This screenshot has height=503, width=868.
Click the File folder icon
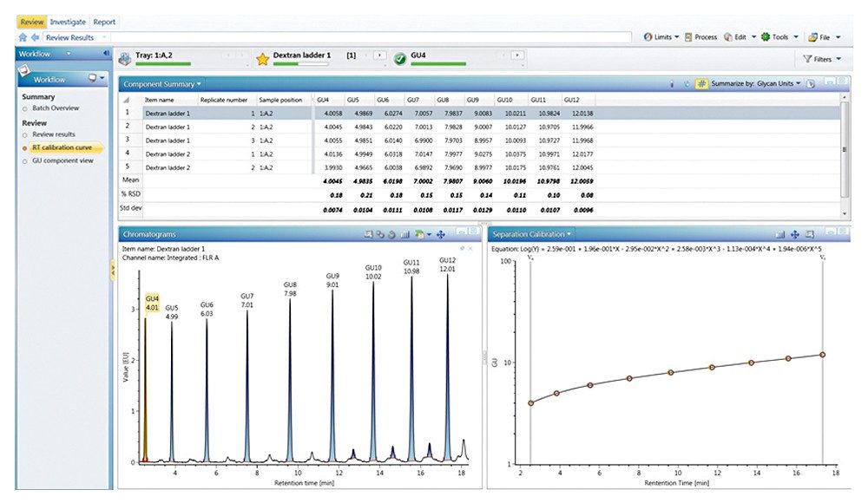tap(812, 37)
